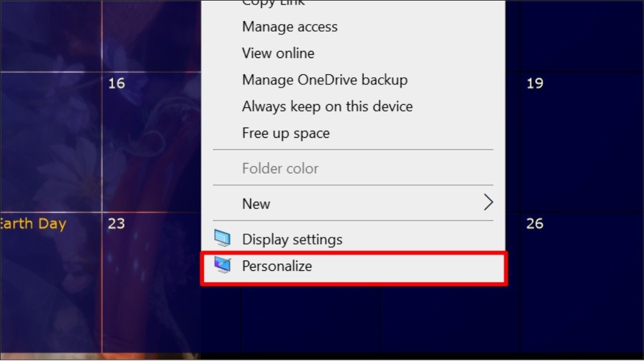644x362 pixels.
Task: Click calendar date 16 on the wallpaper
Action: coord(116,83)
